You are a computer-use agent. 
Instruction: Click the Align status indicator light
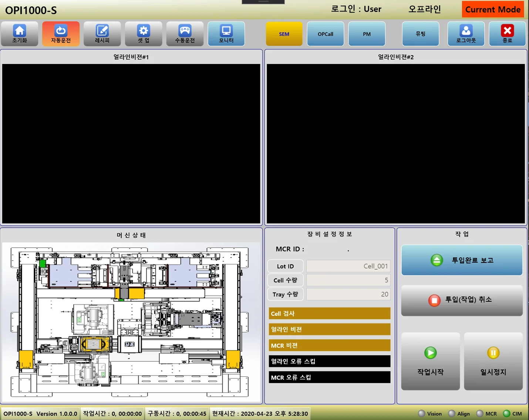452,413
